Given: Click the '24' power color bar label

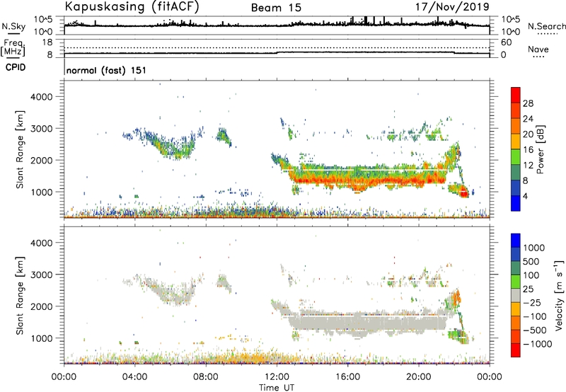Looking at the screenshot, I should click(x=528, y=119).
